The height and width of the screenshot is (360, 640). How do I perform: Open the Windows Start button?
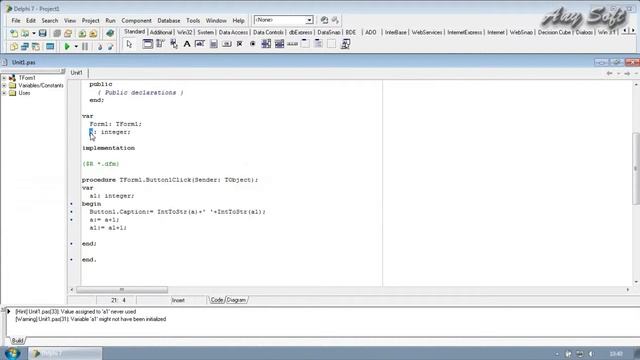pos(13,353)
